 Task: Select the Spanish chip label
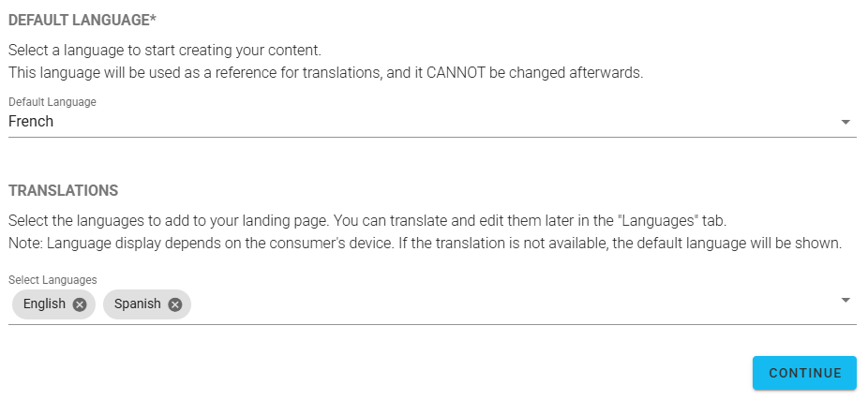coord(137,304)
